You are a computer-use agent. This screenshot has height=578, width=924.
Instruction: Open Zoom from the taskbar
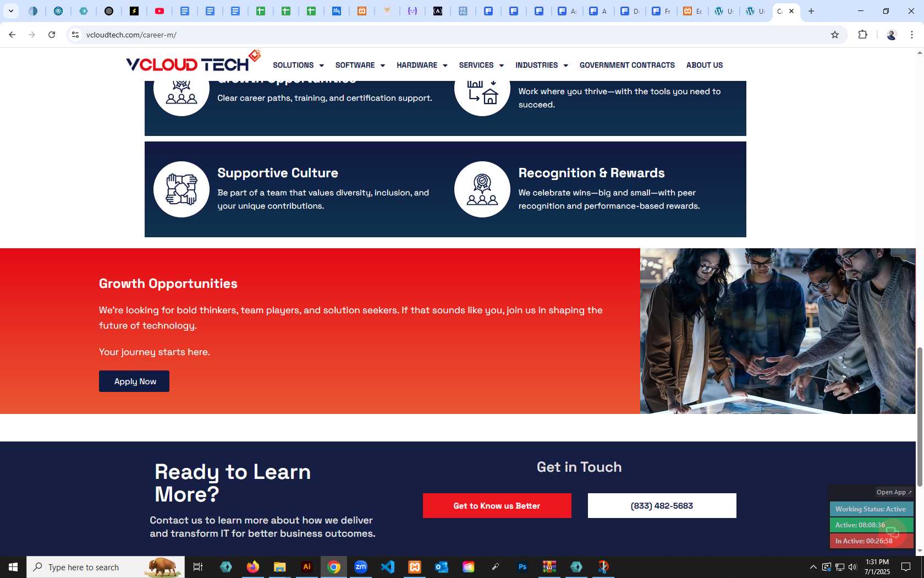coord(361,567)
